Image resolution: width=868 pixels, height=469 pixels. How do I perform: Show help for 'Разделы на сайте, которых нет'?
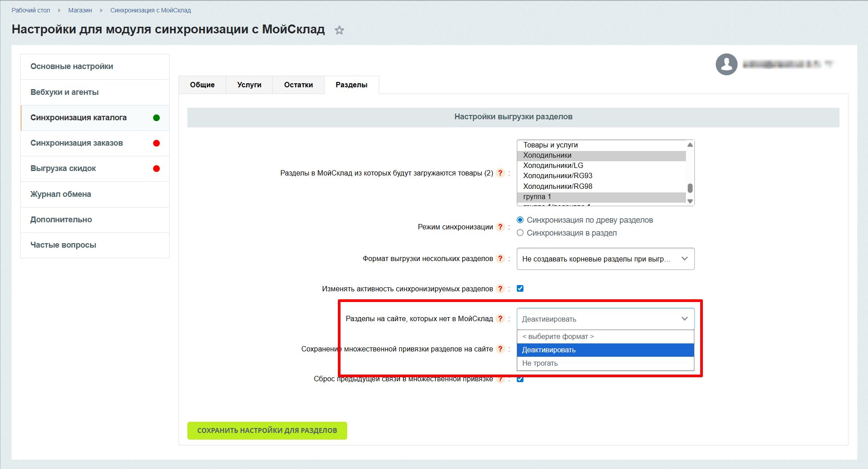(500, 318)
